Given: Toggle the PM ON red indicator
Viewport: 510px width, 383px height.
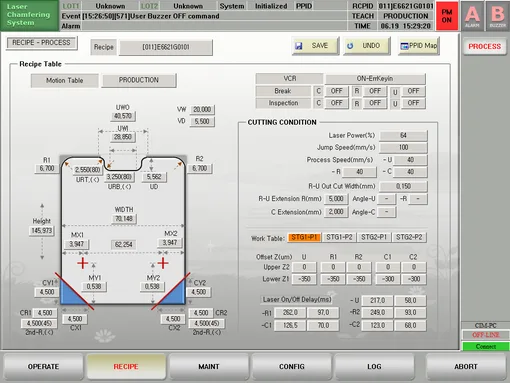Looking at the screenshot, I should (447, 16).
